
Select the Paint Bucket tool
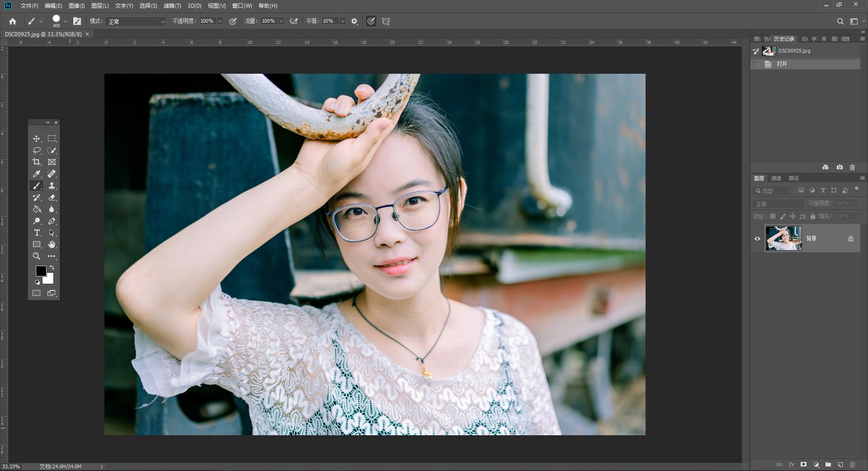[x=37, y=209]
